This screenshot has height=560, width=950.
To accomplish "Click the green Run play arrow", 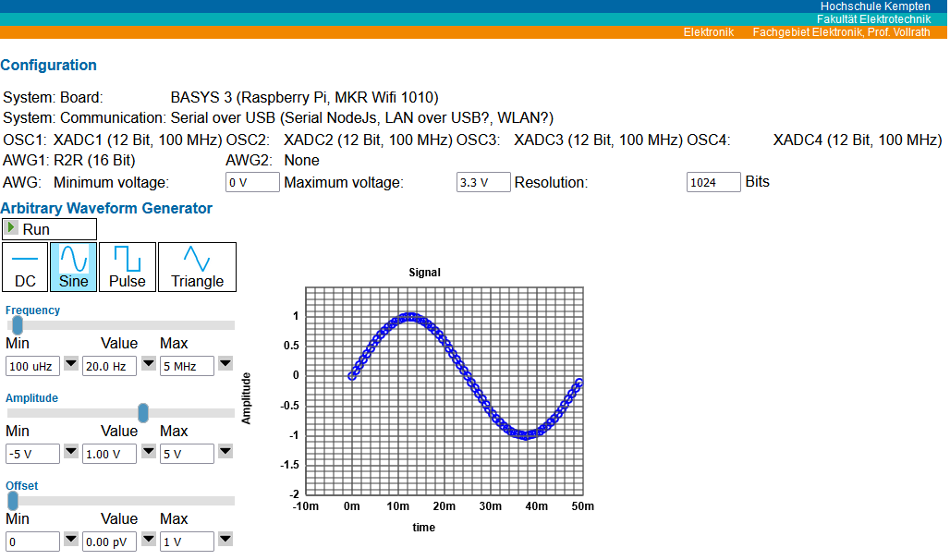I will point(11,228).
